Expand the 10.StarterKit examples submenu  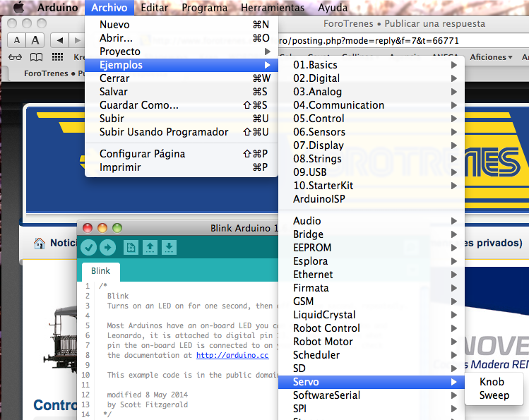point(372,186)
